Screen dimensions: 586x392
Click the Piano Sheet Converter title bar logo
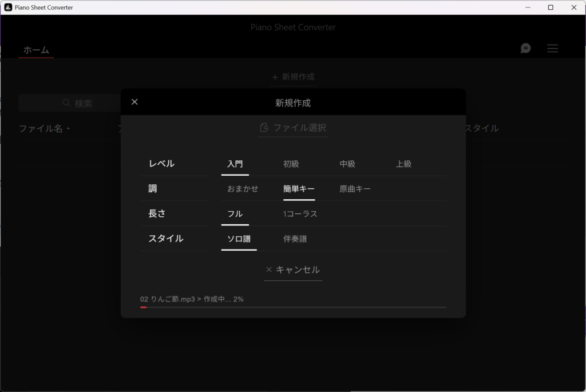pyautogui.click(x=8, y=7)
